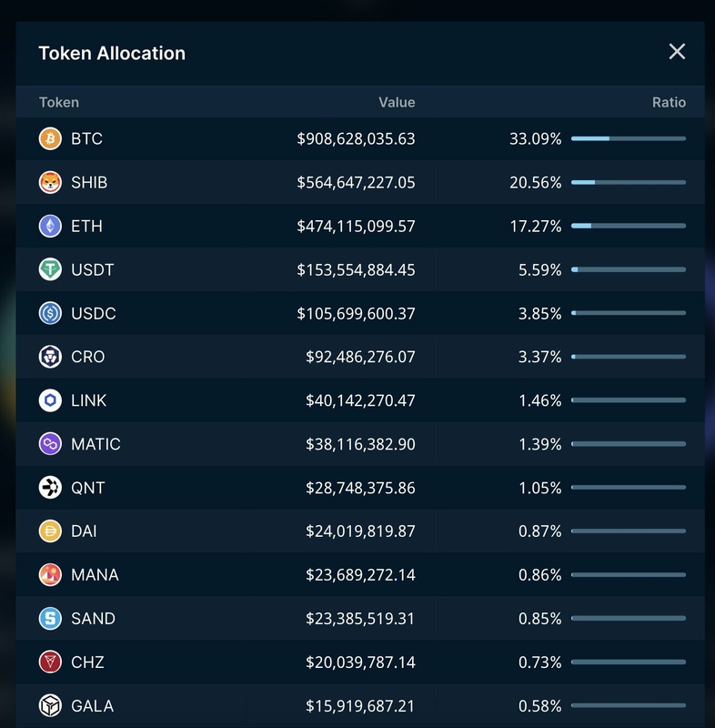Click the Chiliz CHZ icon
Screen dimensions: 715x728
coord(50,662)
